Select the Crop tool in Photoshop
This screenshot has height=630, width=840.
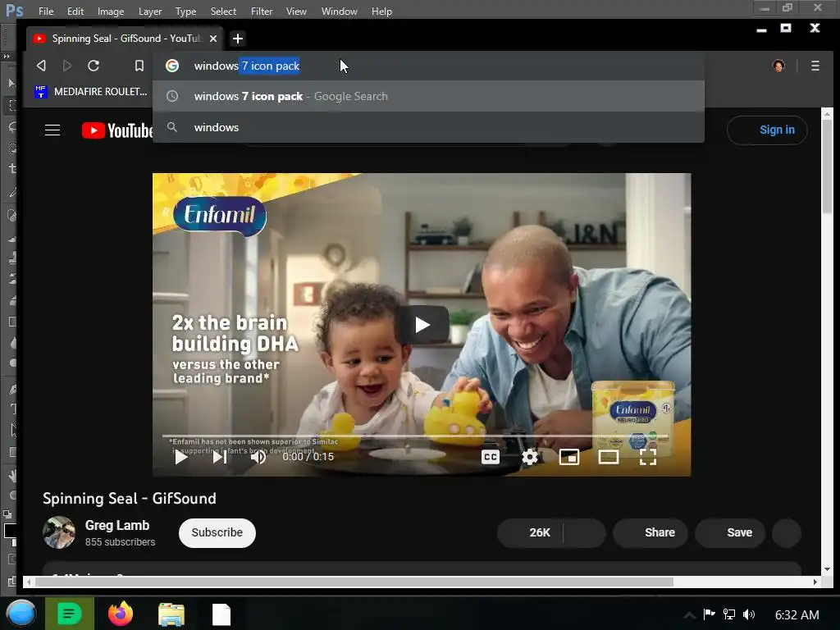[11, 169]
